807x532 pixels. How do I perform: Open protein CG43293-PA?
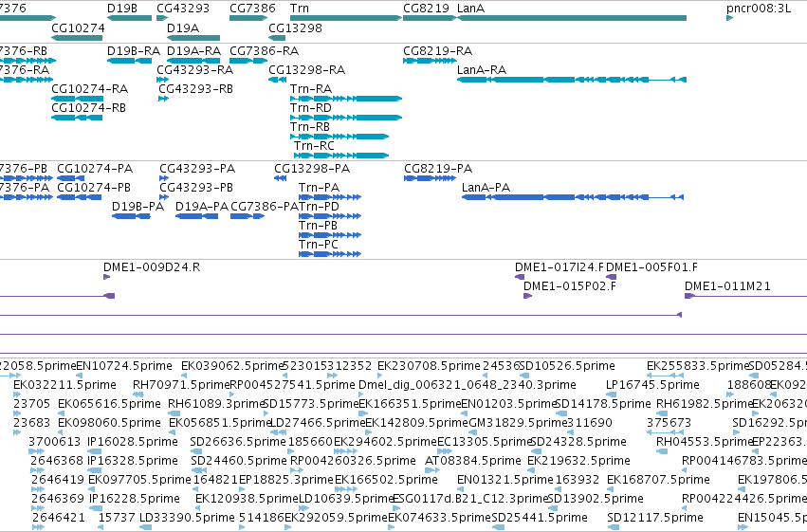(197, 169)
